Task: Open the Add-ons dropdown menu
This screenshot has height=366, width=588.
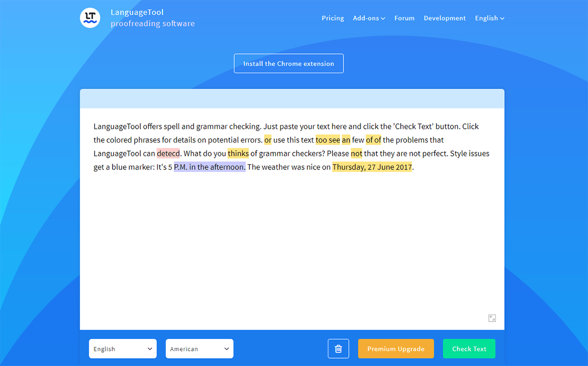Action: (369, 18)
